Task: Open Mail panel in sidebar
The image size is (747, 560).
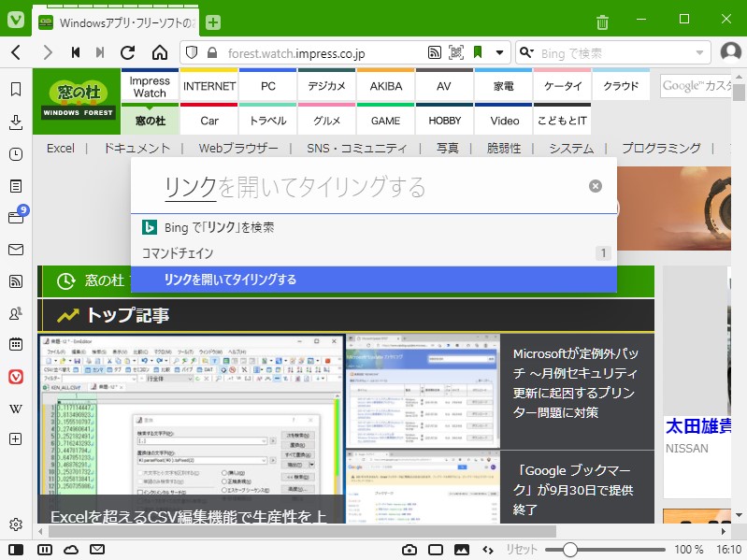Action: [x=16, y=250]
